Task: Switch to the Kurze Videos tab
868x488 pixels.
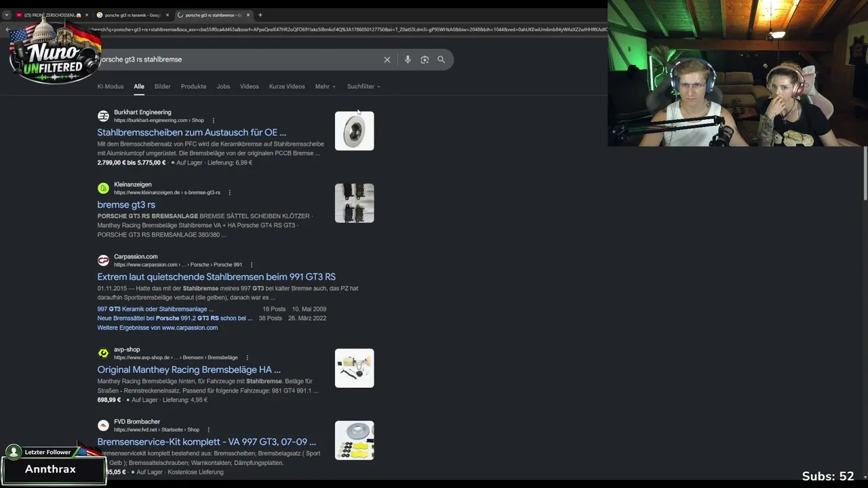Action: coord(287,87)
